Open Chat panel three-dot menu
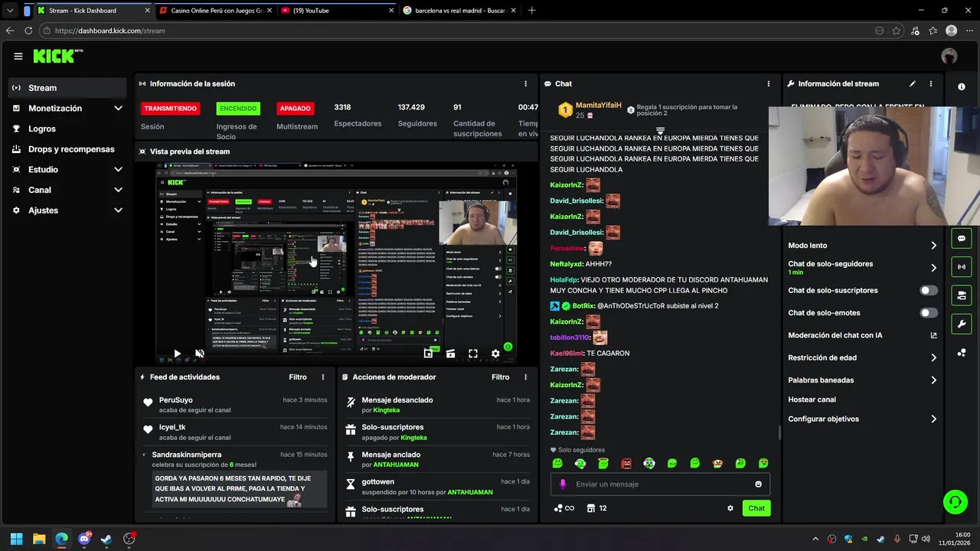The width and height of the screenshot is (980, 551). pos(769,83)
